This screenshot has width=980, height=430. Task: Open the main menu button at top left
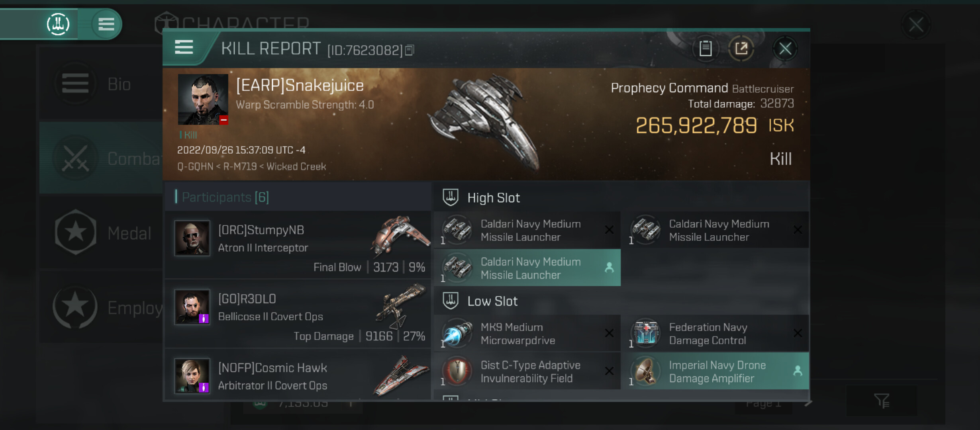coord(106,24)
